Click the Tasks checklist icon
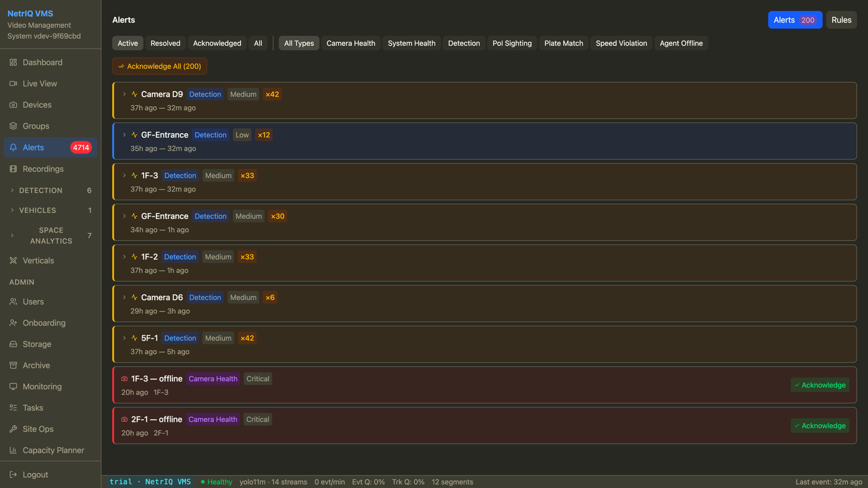Viewport: 868px width, 488px height. (13, 407)
